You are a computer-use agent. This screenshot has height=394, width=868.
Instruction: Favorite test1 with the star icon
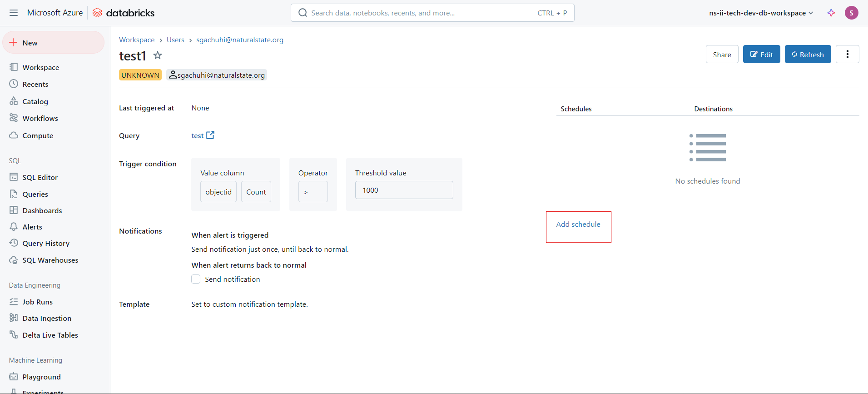(x=158, y=55)
